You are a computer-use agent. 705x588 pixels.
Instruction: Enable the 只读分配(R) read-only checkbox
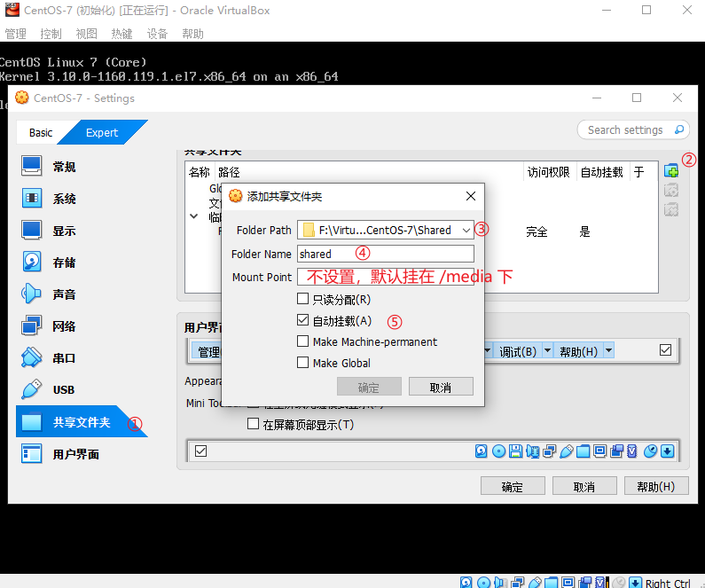click(302, 299)
